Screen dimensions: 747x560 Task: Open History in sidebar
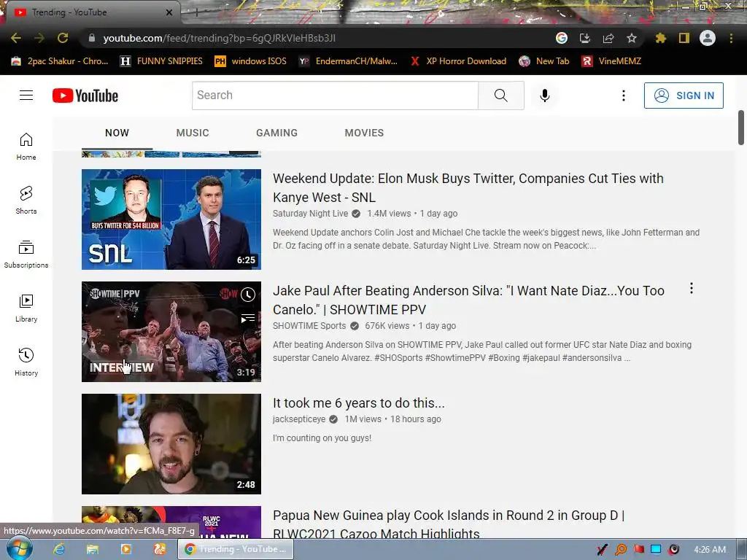click(26, 362)
